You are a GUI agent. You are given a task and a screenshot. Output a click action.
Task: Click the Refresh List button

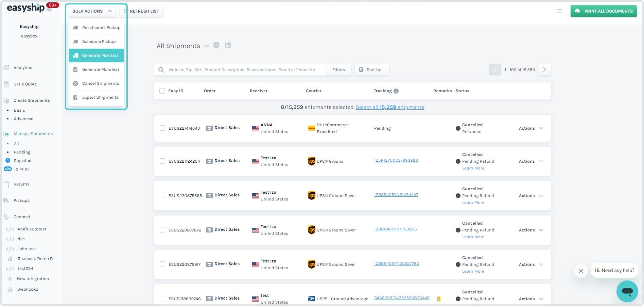coord(141,11)
